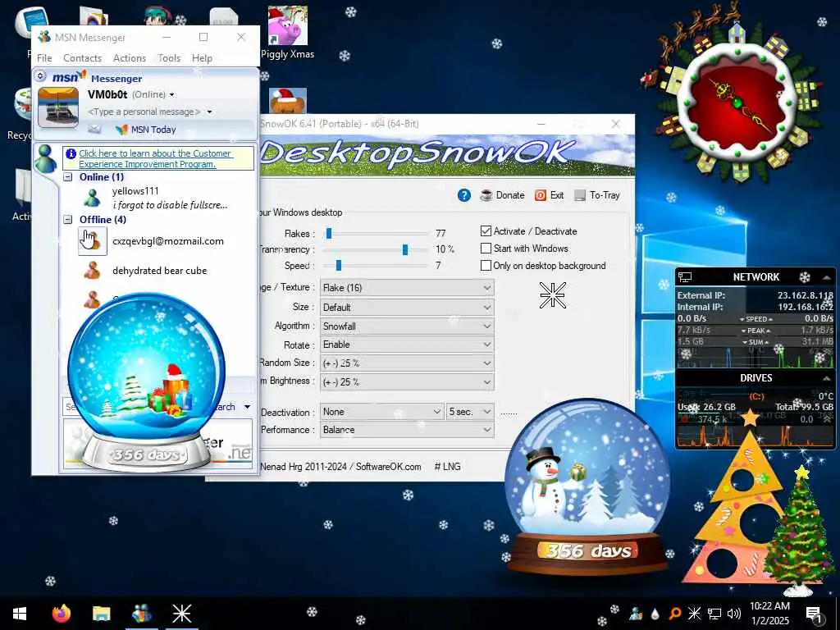
Task: Click the orange magnifier tray icon
Action: click(674, 614)
